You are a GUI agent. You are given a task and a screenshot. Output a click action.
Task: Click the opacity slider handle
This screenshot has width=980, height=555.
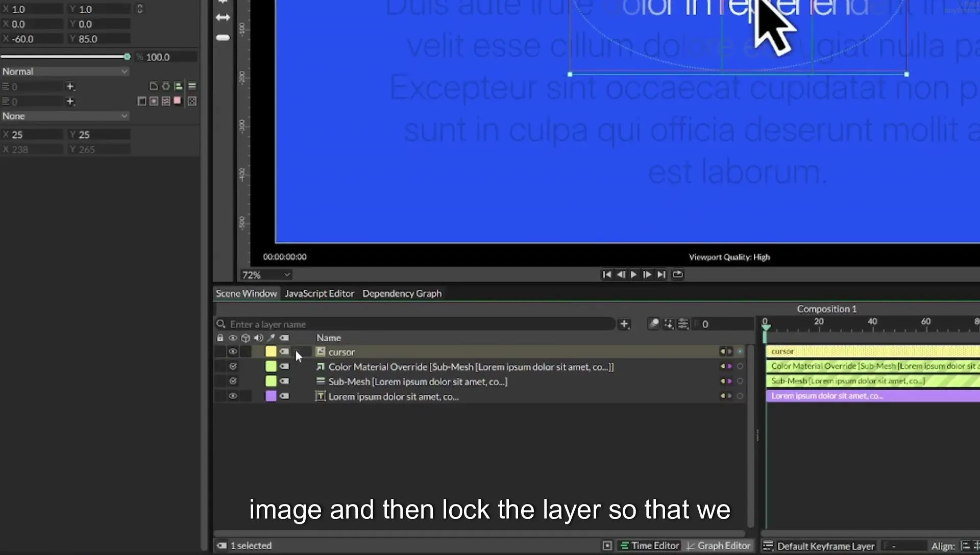(x=127, y=57)
